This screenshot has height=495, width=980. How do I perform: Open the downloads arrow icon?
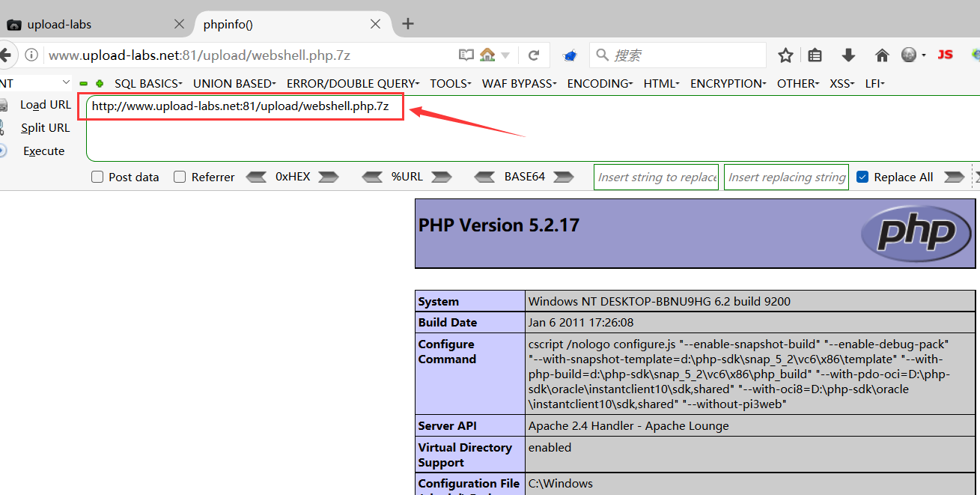pyautogui.click(x=848, y=55)
